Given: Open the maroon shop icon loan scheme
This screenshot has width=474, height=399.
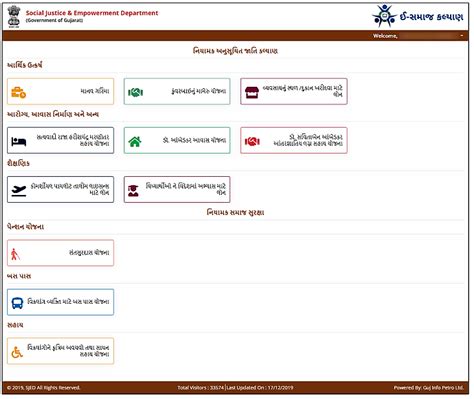Looking at the screenshot, I should 252,92.
